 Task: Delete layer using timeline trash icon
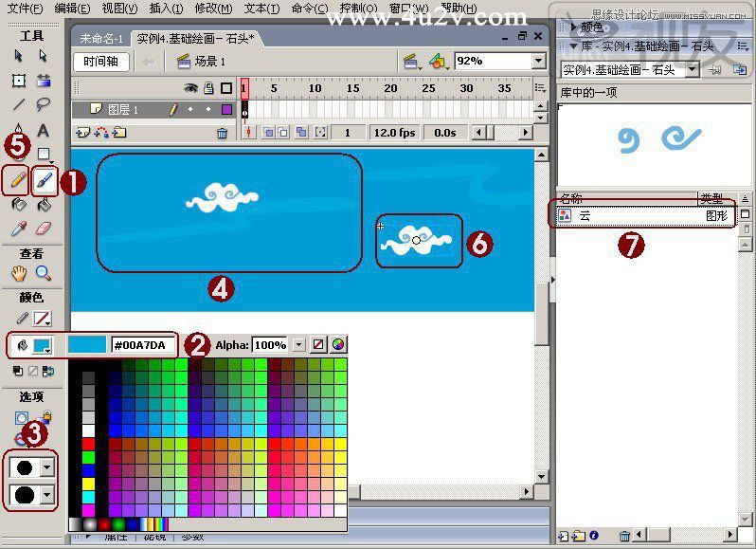[222, 134]
